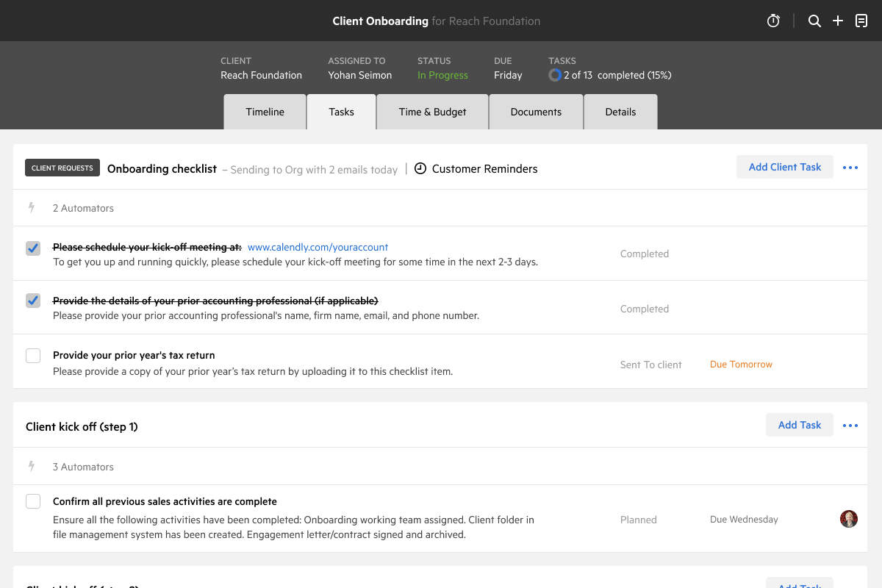The image size is (882, 588).
Task: Start the timer using the stopwatch icon
Action: coord(773,21)
